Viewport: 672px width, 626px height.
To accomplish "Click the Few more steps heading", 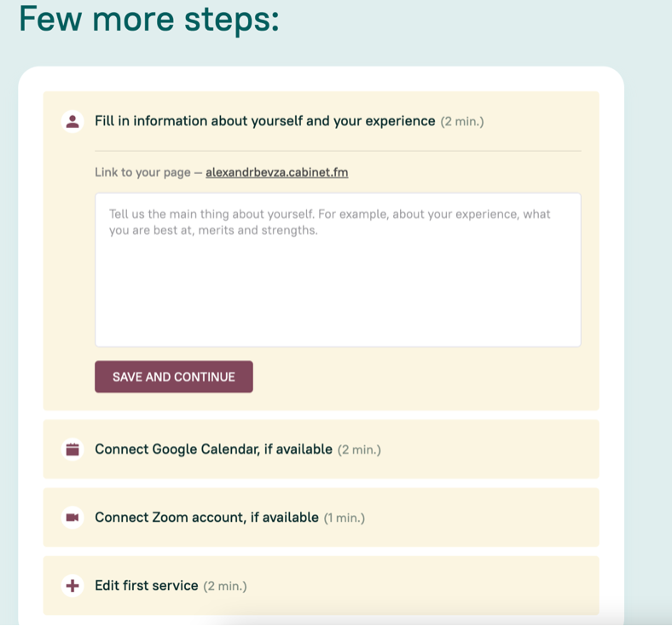I will 149,20.
